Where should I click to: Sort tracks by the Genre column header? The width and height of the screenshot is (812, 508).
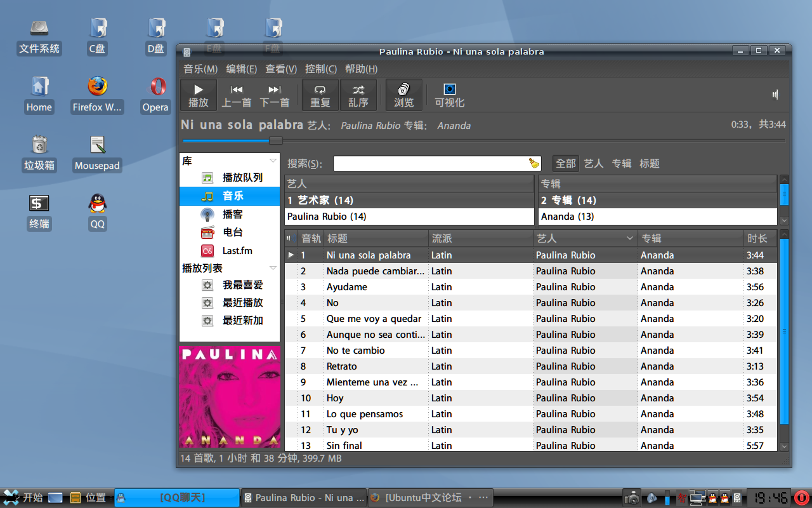coord(481,239)
